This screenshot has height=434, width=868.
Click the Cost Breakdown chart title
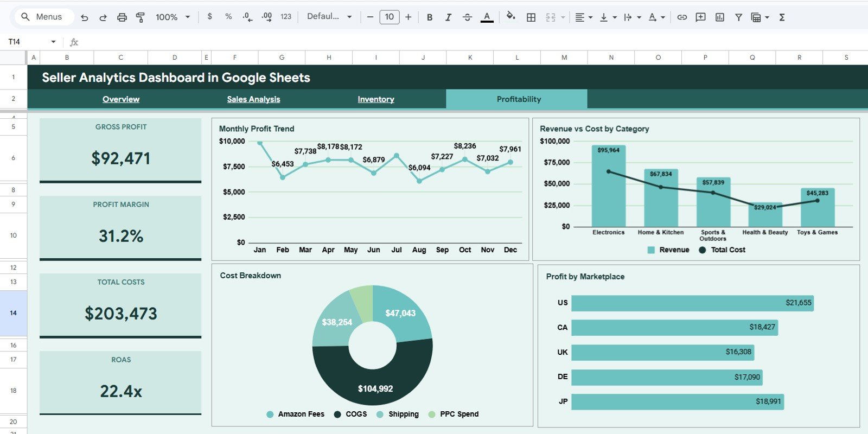click(251, 276)
